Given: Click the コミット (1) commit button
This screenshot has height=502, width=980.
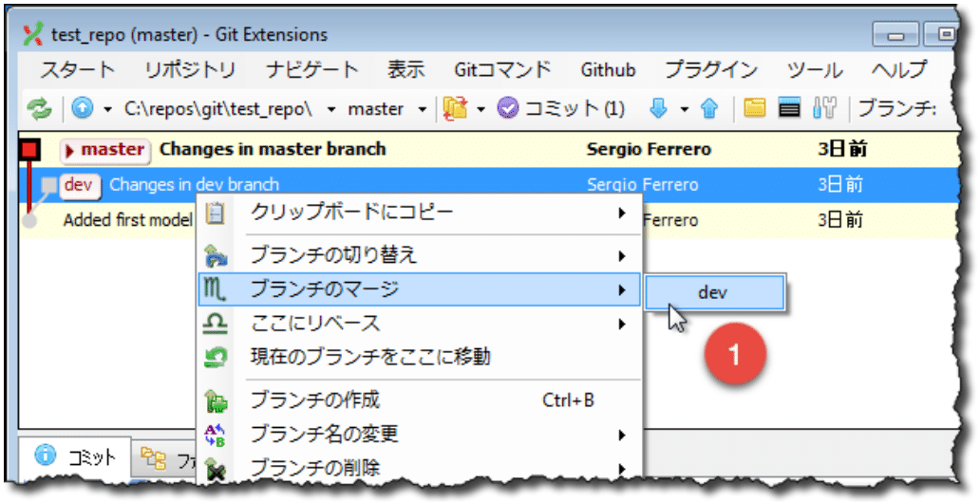Looking at the screenshot, I should click(x=561, y=108).
